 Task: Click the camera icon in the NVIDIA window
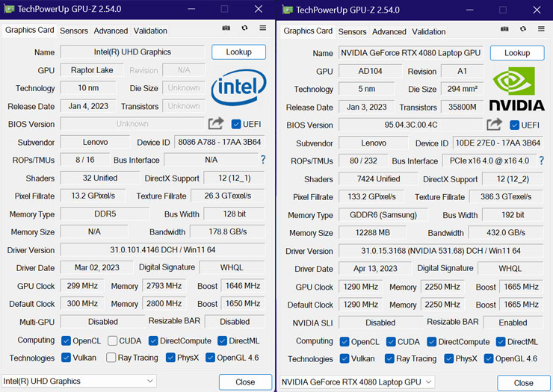[504, 29]
